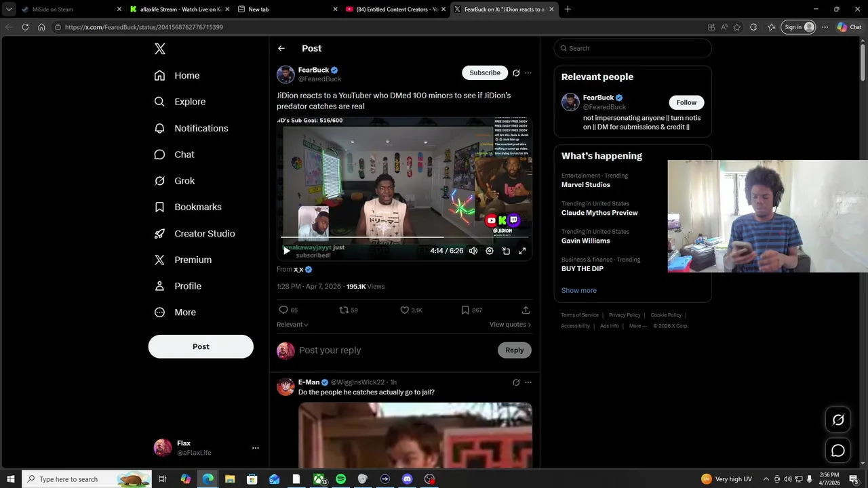Viewport: 868px width, 488px height.
Task: Open more options on FearBuck's post
Action: click(x=528, y=73)
